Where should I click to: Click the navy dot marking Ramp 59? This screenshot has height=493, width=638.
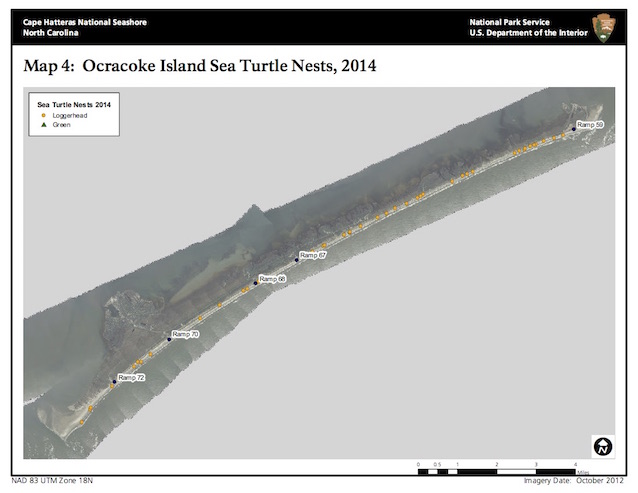click(574, 129)
